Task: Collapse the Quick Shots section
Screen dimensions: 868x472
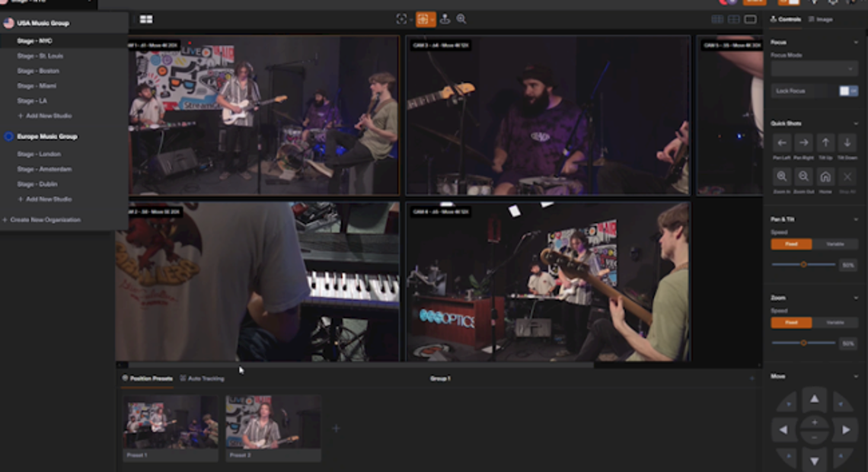Action: (856, 123)
